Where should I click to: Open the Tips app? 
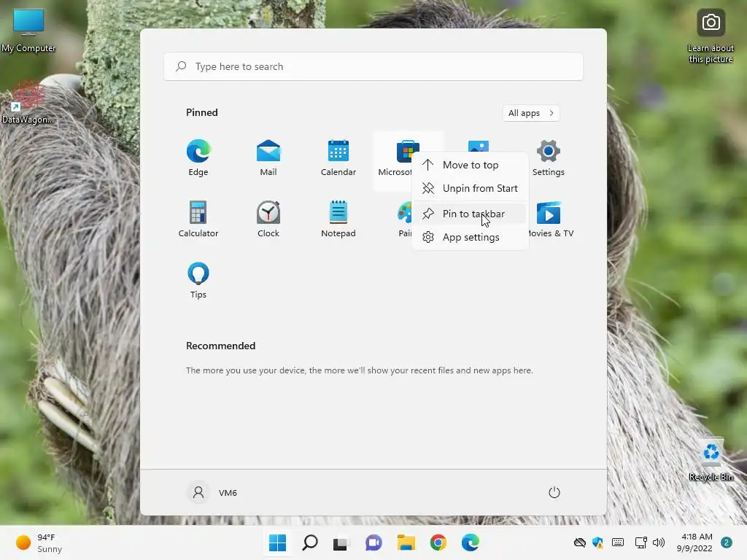pos(198,281)
